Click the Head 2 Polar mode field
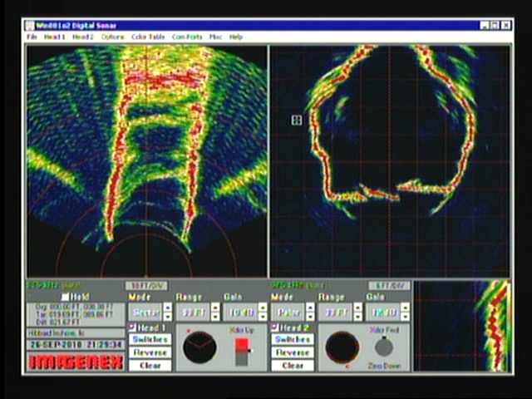This screenshot has width=532, height=399. coord(288,313)
